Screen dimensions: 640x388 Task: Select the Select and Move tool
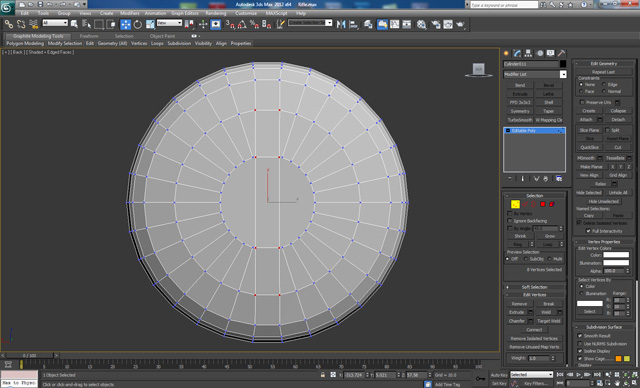[125, 24]
